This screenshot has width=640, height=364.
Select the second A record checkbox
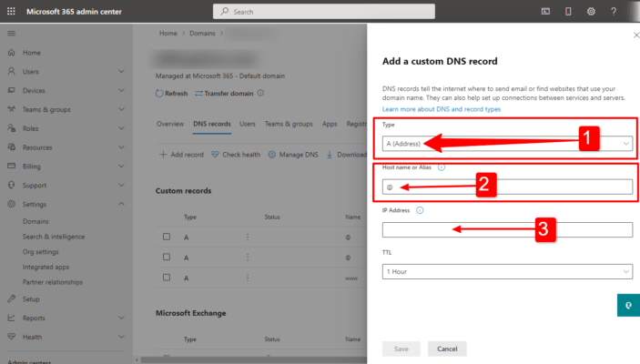[166, 257]
